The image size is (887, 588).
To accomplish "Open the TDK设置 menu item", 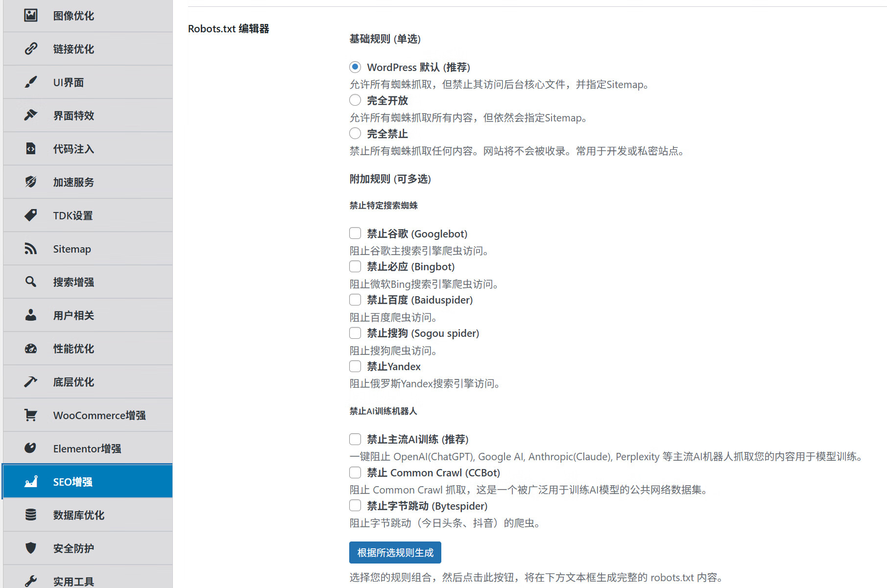I will (x=73, y=215).
